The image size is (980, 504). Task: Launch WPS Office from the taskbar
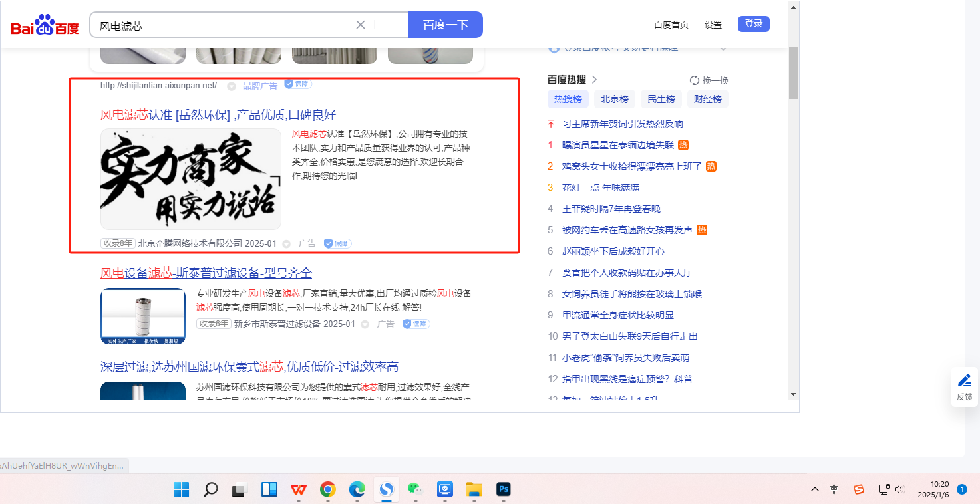[299, 490]
